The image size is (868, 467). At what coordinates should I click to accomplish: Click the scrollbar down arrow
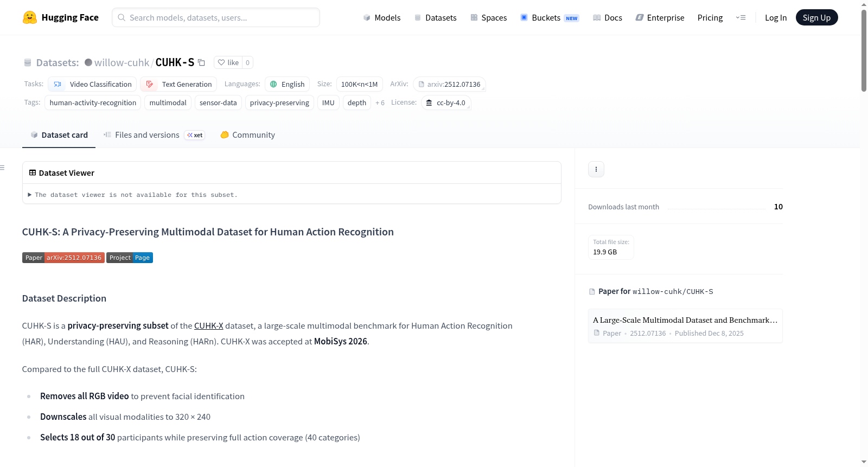[x=864, y=462]
